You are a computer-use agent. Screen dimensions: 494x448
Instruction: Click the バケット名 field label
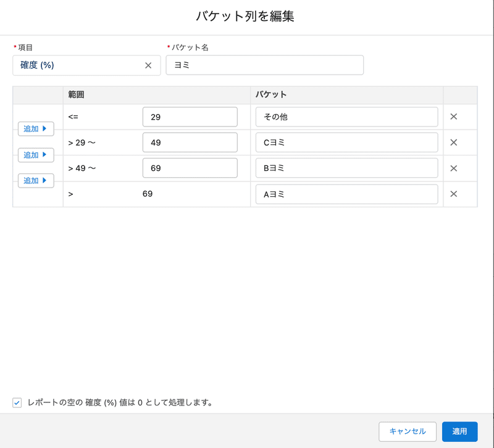(x=190, y=48)
